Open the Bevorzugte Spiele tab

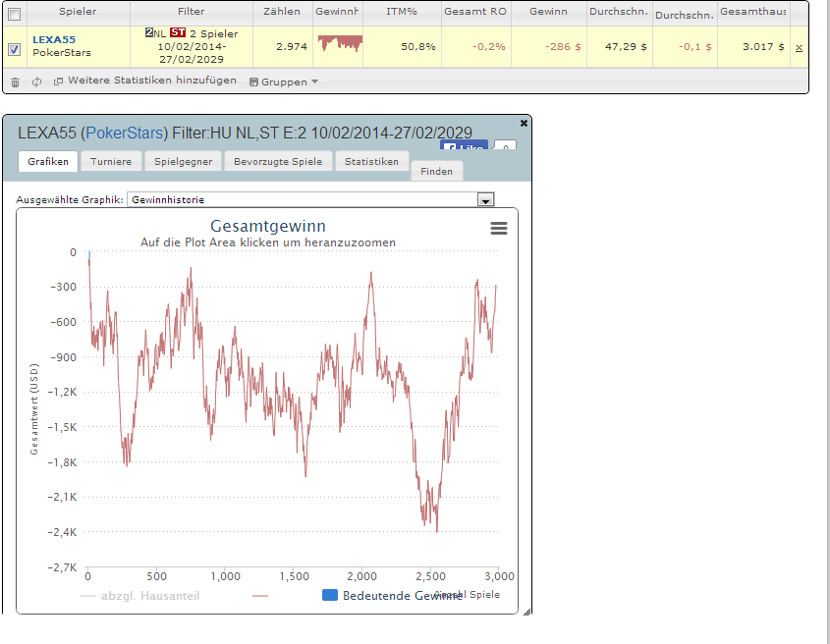(278, 161)
